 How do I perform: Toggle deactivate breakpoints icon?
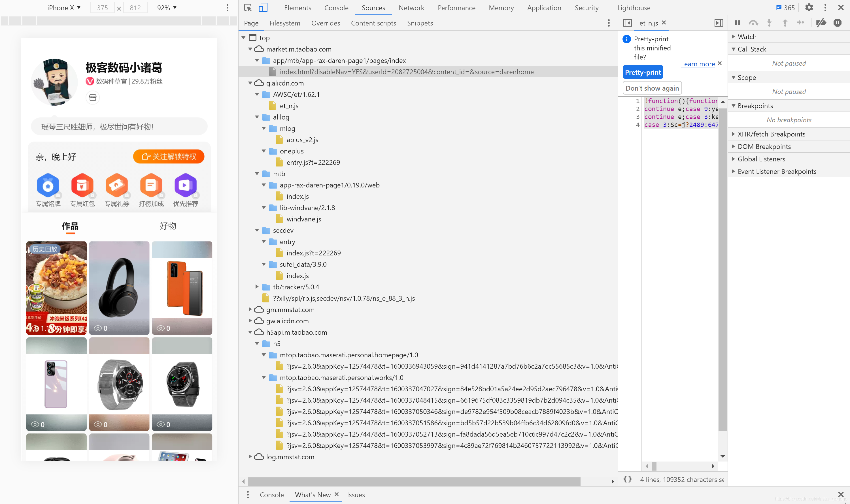[823, 23]
